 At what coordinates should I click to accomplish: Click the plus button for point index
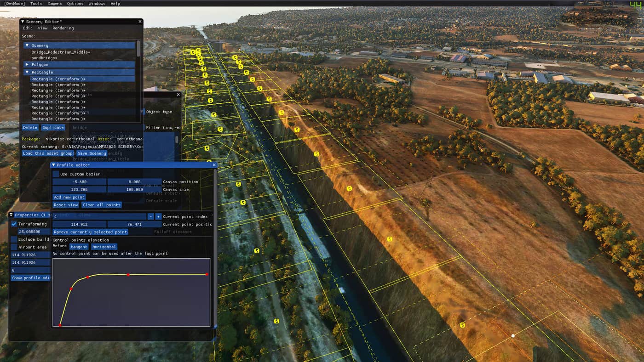point(158,216)
